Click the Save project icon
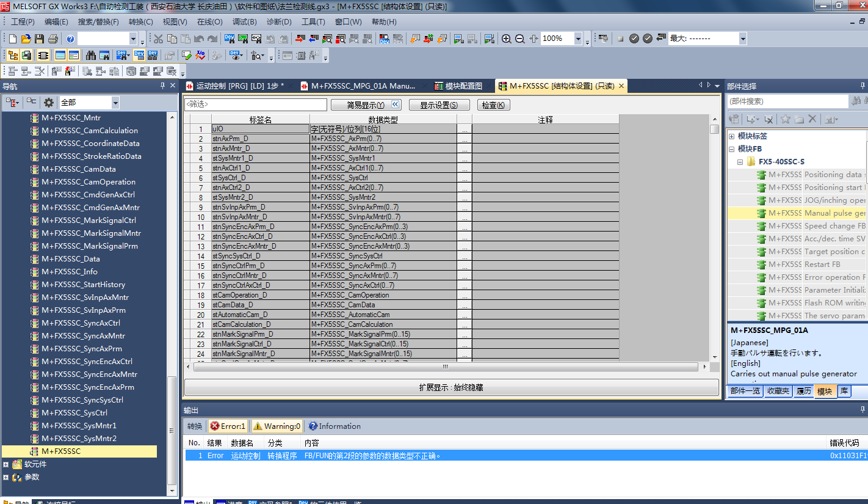 [39, 38]
